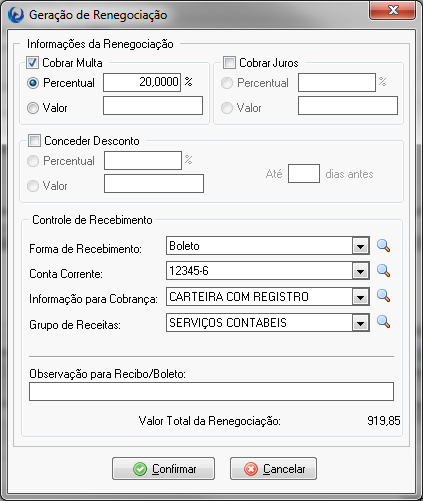Tick the Conceder Desconto checkbox

point(34,141)
